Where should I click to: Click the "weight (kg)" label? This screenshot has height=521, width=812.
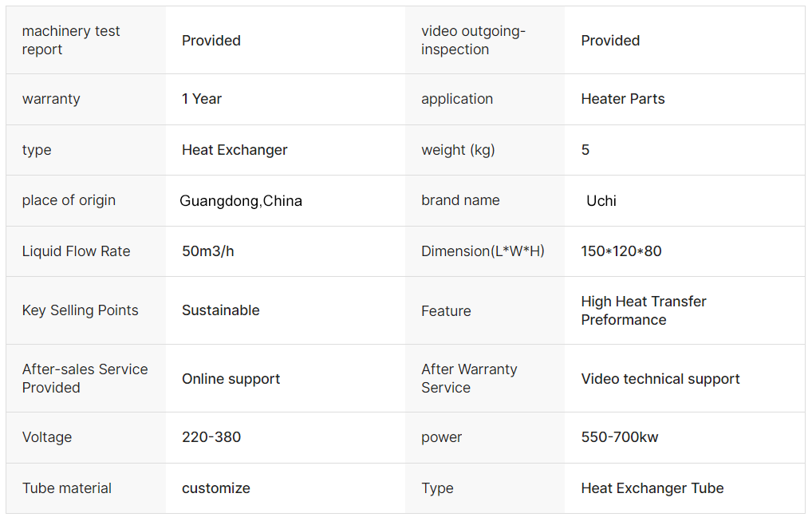458,150
